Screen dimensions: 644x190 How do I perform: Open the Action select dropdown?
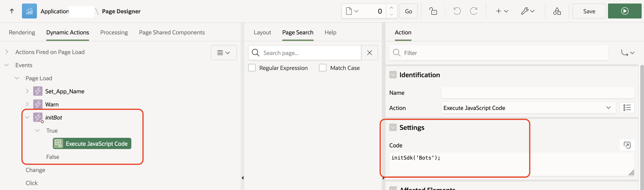click(x=529, y=108)
